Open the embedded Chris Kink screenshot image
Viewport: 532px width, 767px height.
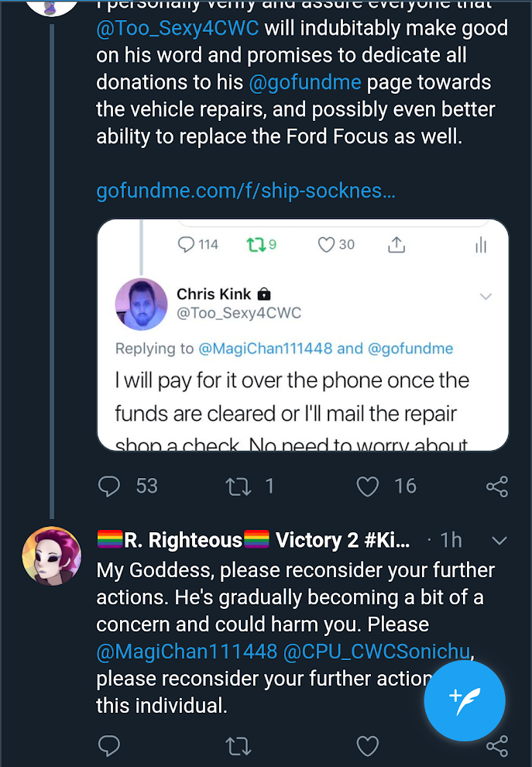pos(303,335)
